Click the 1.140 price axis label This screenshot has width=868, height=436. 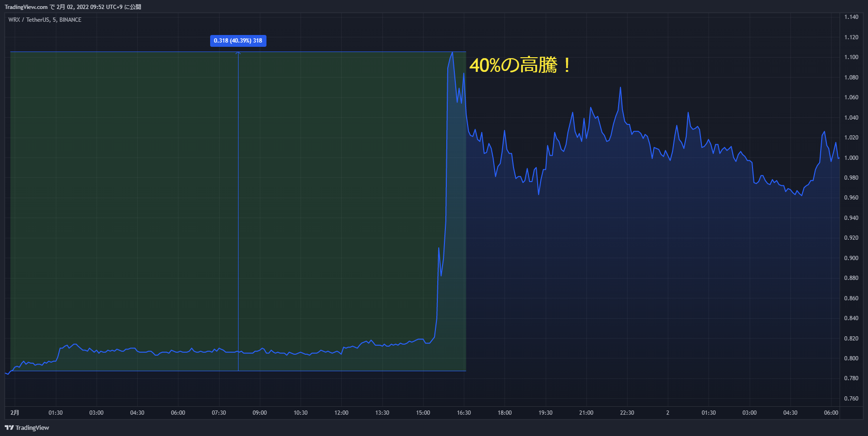click(x=851, y=17)
